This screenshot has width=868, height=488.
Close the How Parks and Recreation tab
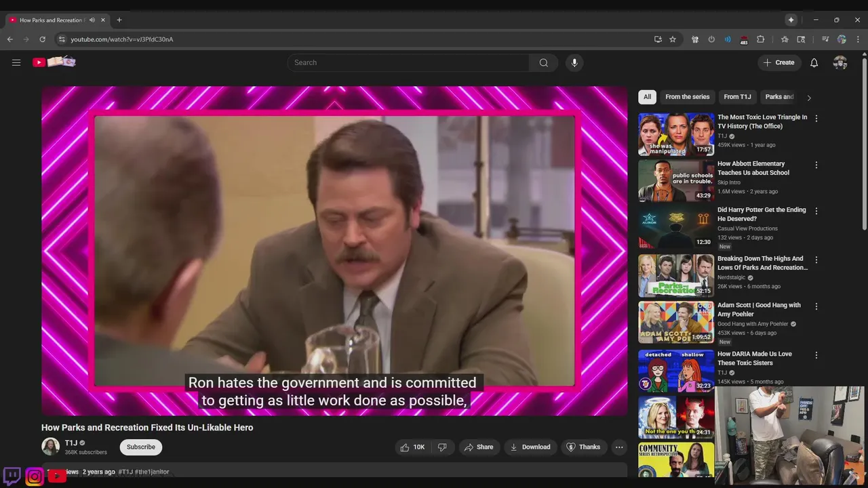click(x=103, y=20)
